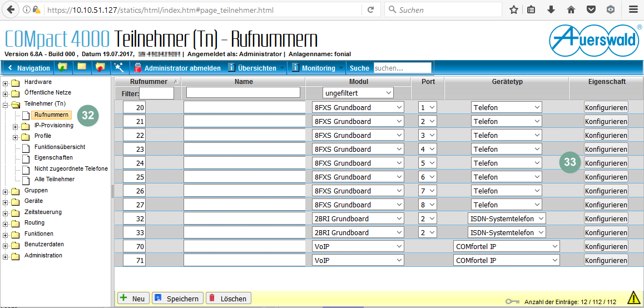The image size is (644, 308).
Task: Click the Name field for Rufnummer 22
Action: coord(244,136)
